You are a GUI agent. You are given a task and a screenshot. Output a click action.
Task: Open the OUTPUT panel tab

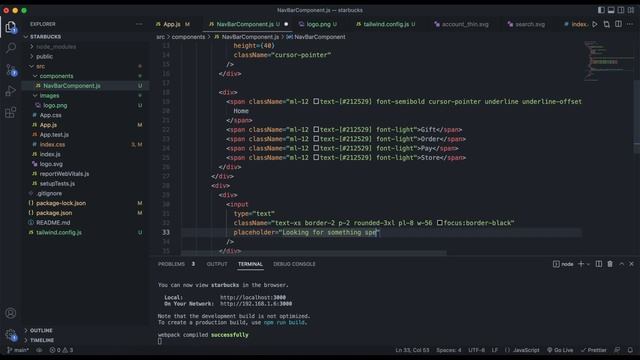pos(217,264)
